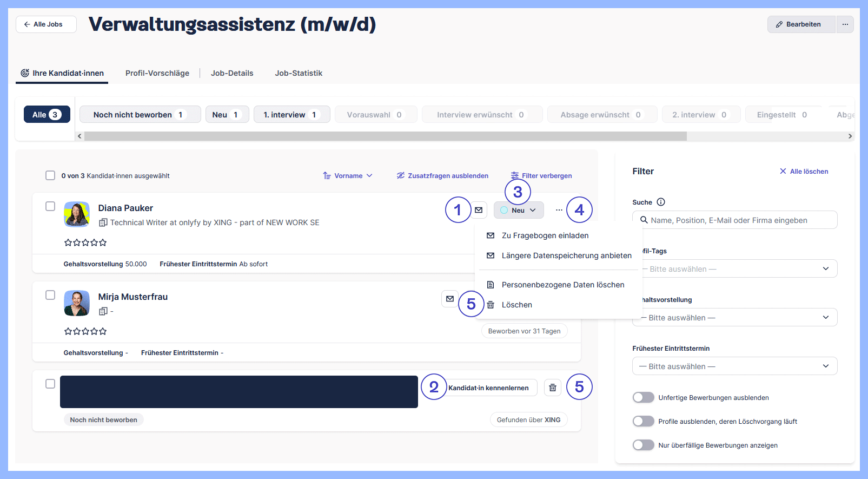Click the company icon beside Technical Writer

[103, 223]
